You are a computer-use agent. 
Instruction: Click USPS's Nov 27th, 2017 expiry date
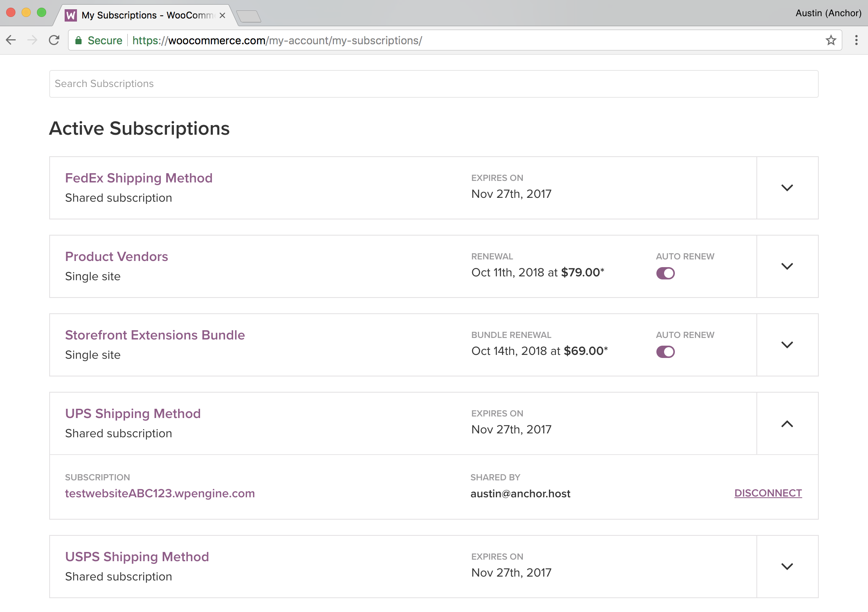(x=511, y=572)
